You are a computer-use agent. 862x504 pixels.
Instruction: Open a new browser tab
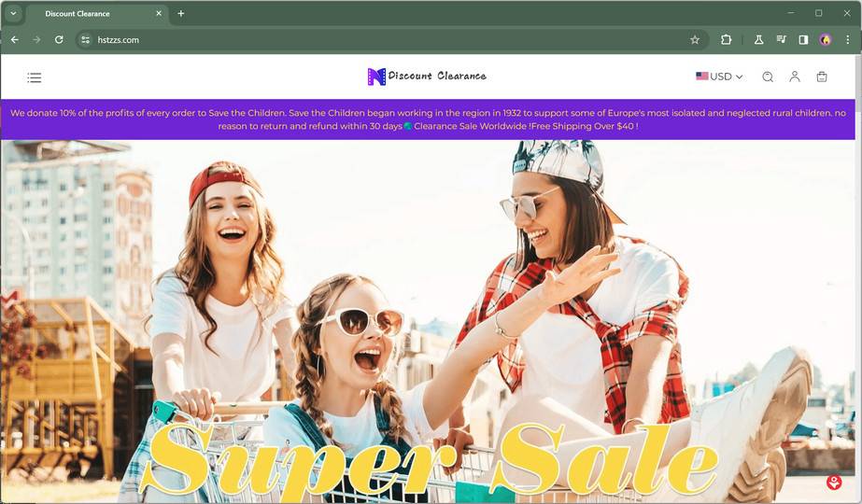181,13
